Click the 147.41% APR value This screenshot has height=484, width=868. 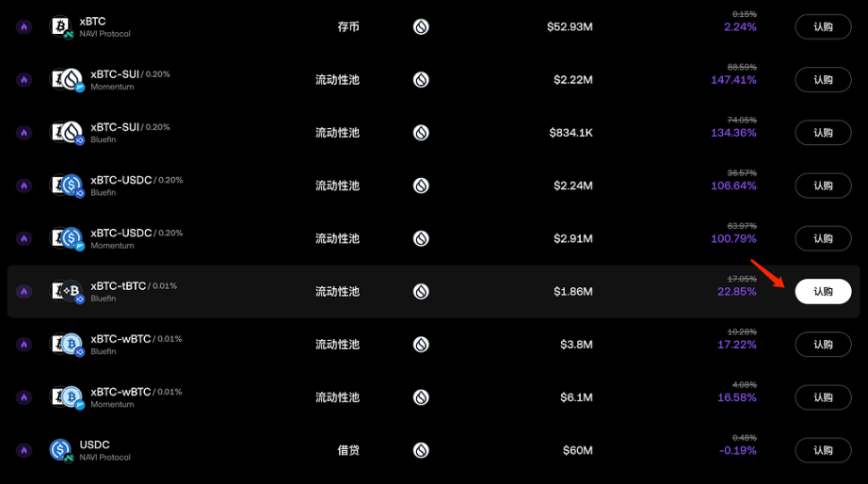733,80
